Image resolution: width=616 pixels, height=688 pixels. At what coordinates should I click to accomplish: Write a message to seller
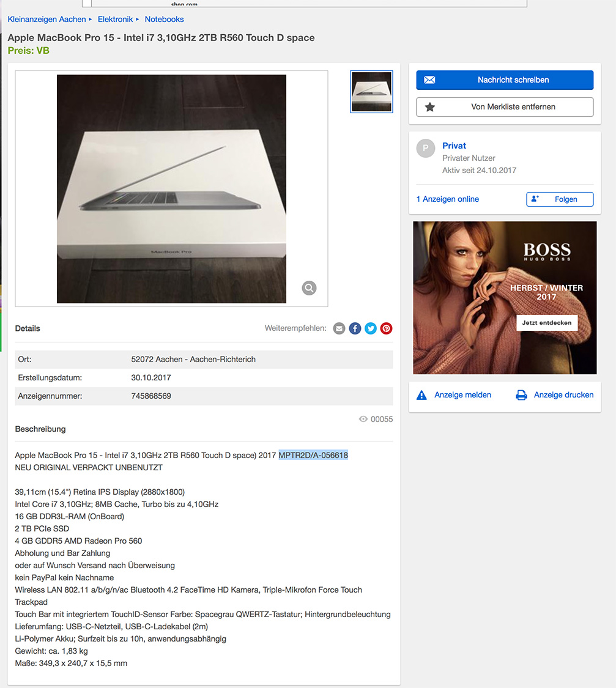tap(505, 80)
